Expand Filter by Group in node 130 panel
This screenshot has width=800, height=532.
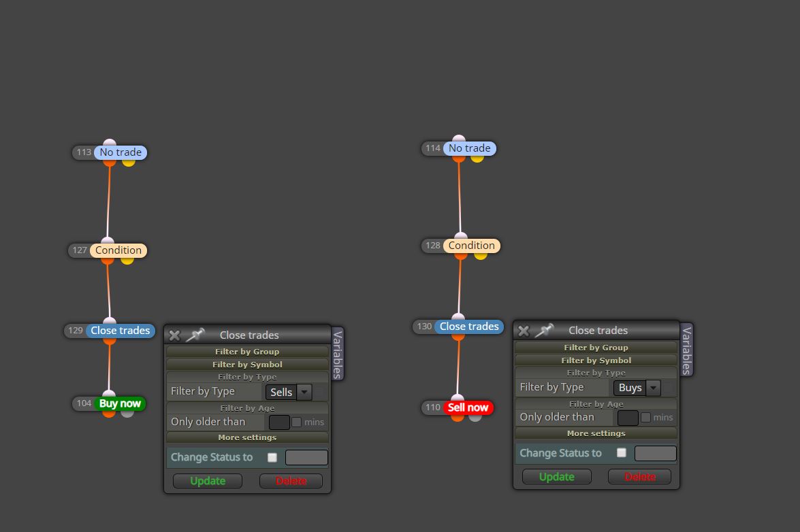click(596, 348)
